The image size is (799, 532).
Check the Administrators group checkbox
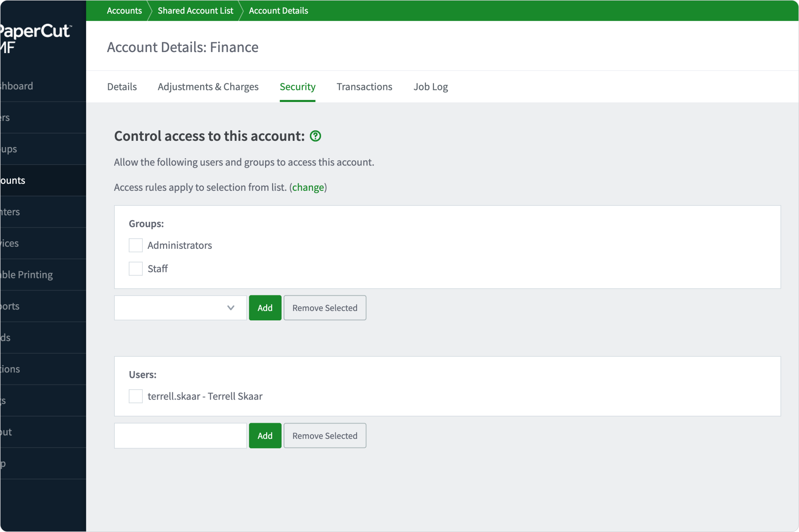(135, 245)
